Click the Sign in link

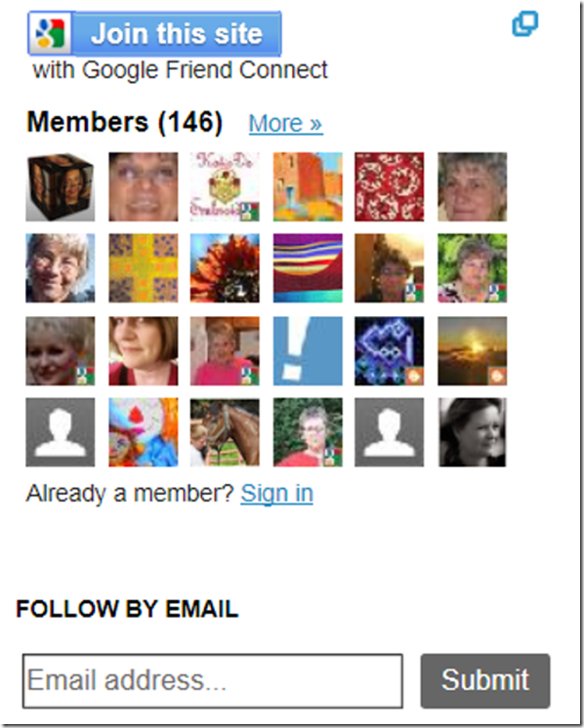point(277,493)
